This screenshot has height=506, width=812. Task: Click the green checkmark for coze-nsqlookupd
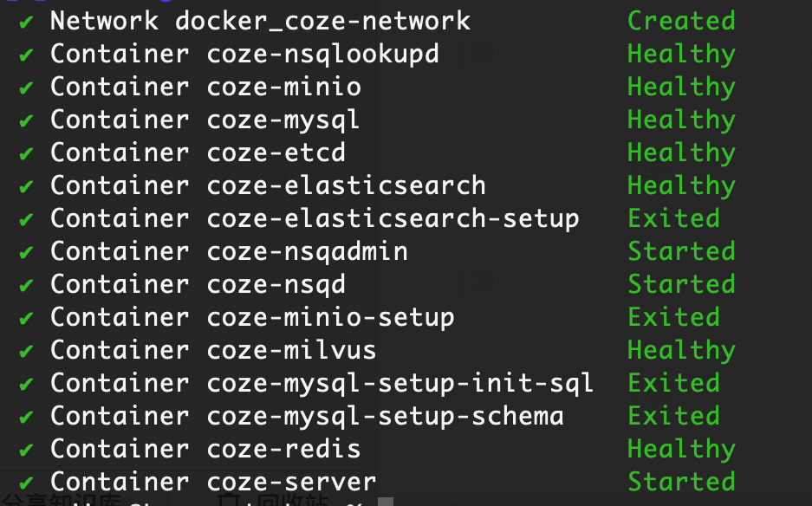pos(26,55)
